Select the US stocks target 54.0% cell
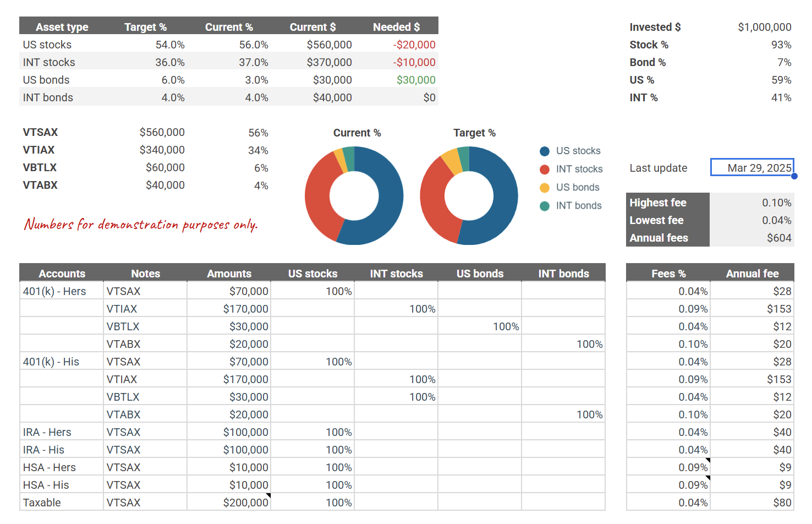Viewport: 812px width, 524px height. click(x=145, y=45)
